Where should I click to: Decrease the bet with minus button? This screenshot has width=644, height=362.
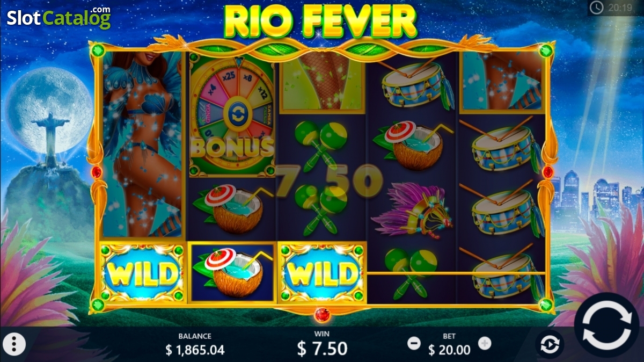coord(413,343)
